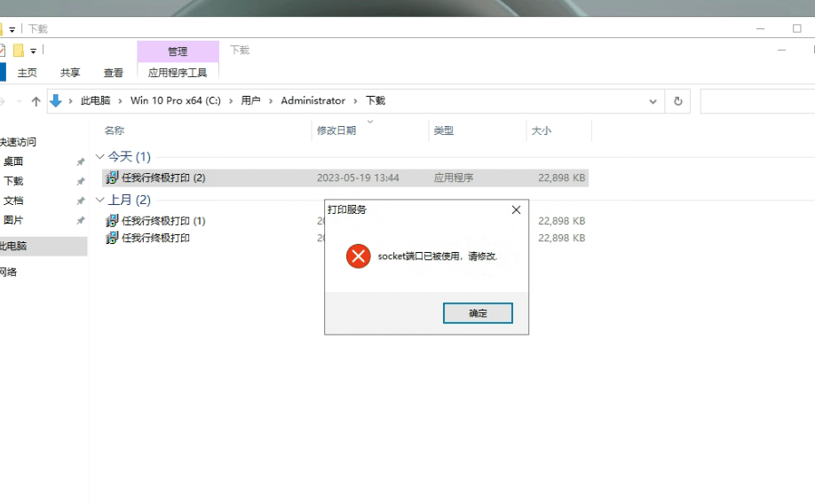
Task: Refresh the current folder view
Action: tap(677, 101)
